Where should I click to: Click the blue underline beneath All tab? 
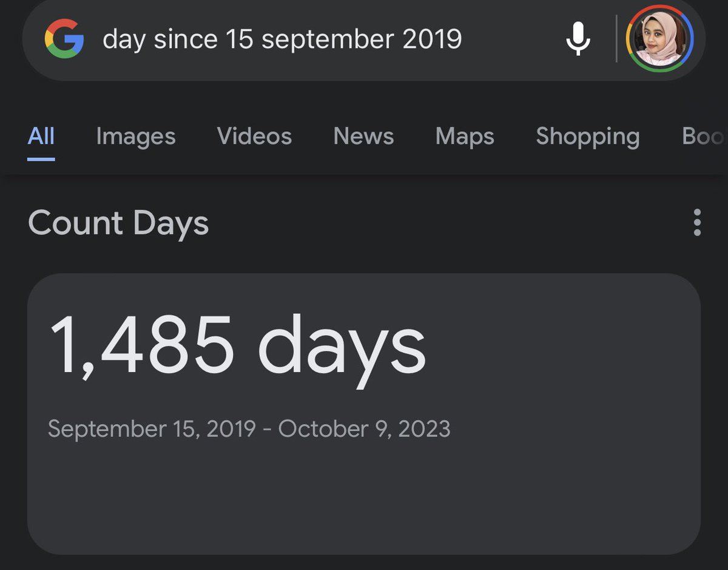tap(41, 159)
